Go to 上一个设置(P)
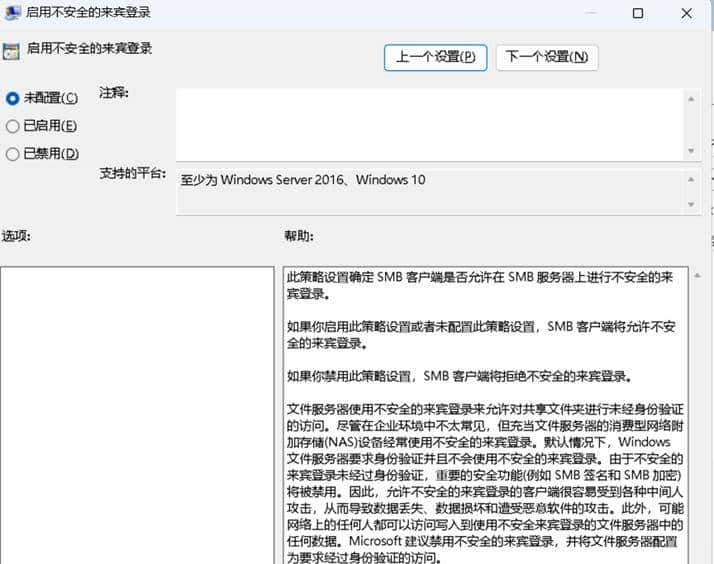 point(435,57)
